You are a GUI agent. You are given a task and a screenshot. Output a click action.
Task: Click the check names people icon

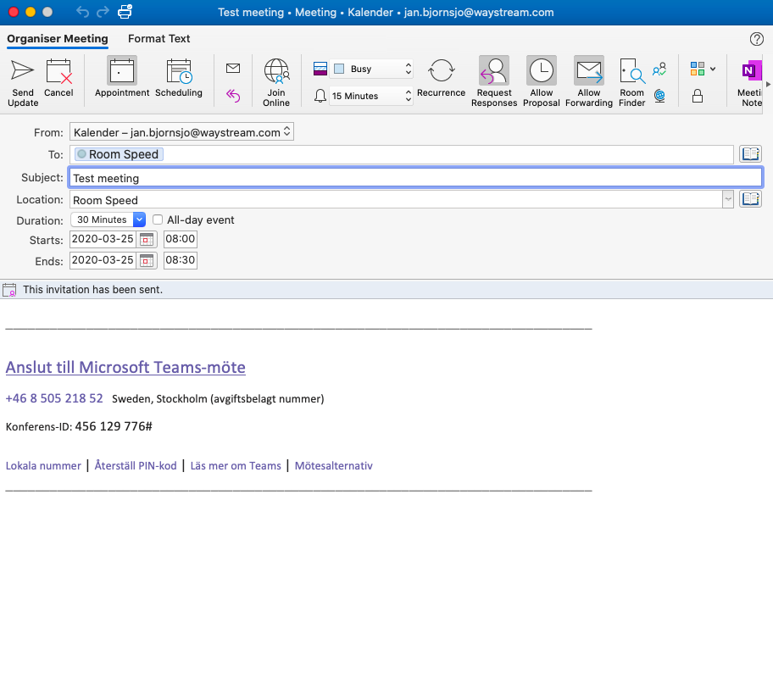click(x=659, y=69)
